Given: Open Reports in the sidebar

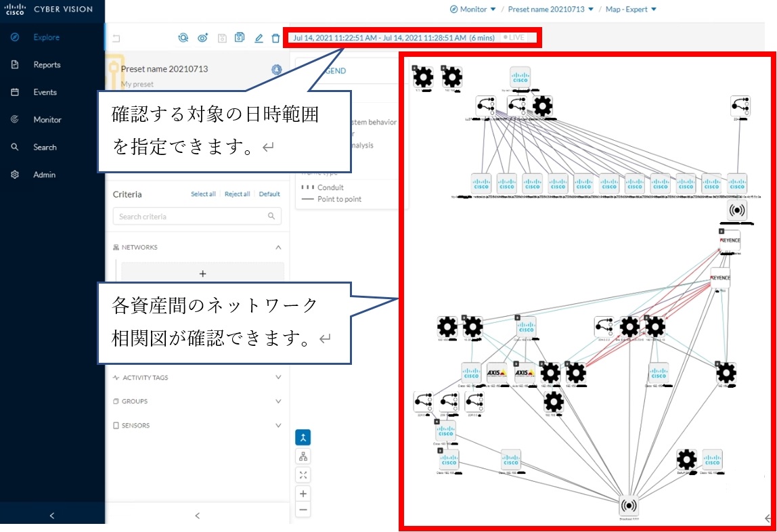Looking at the screenshot, I should point(47,65).
